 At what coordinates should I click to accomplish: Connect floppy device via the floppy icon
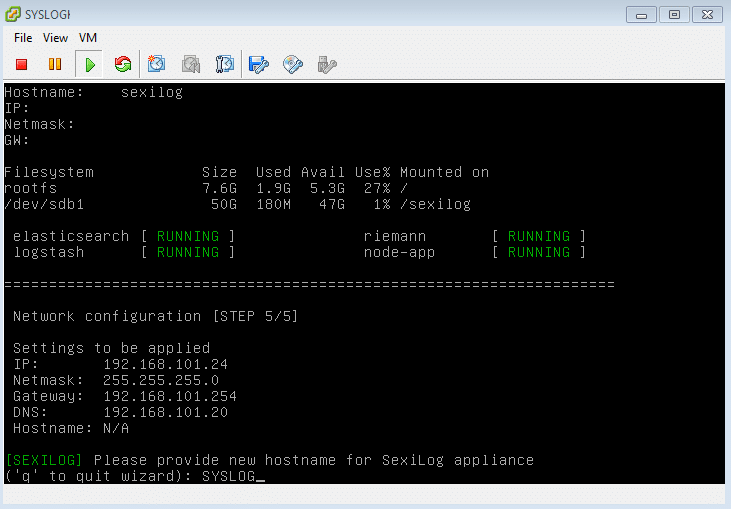(259, 64)
